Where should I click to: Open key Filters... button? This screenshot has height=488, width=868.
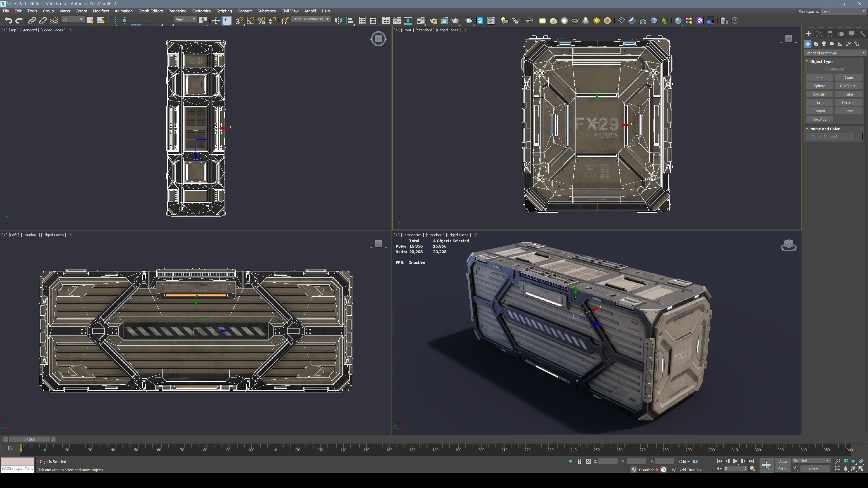[x=815, y=469]
